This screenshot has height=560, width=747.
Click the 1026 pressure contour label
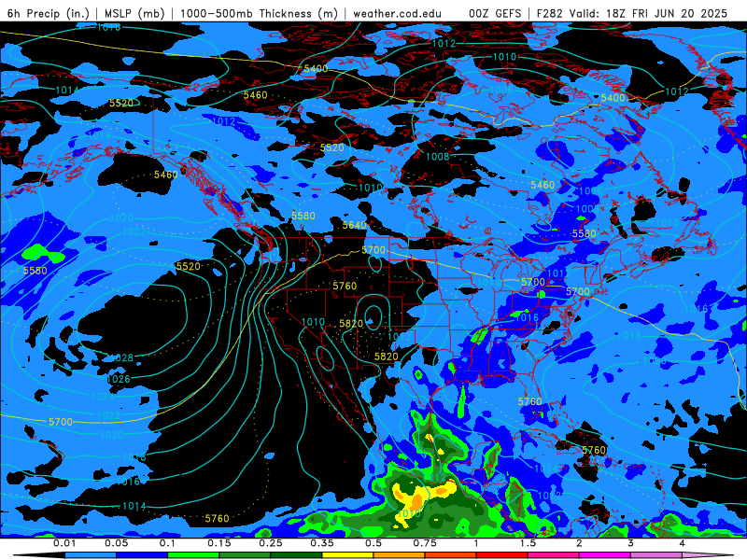coord(119,379)
